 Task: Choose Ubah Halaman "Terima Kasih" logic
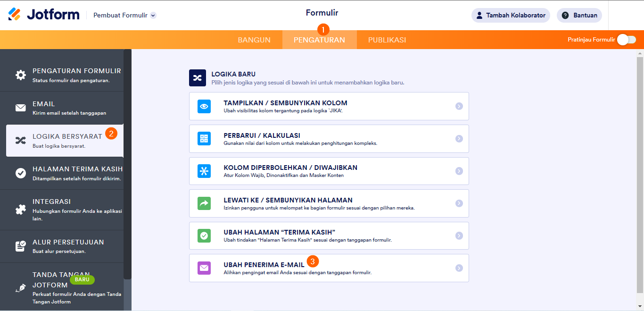[329, 235]
